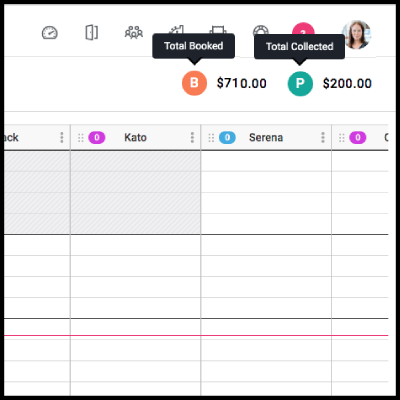The height and width of the screenshot is (400, 400).
Task: Click the orange B Total Booked icon
Action: point(194,83)
